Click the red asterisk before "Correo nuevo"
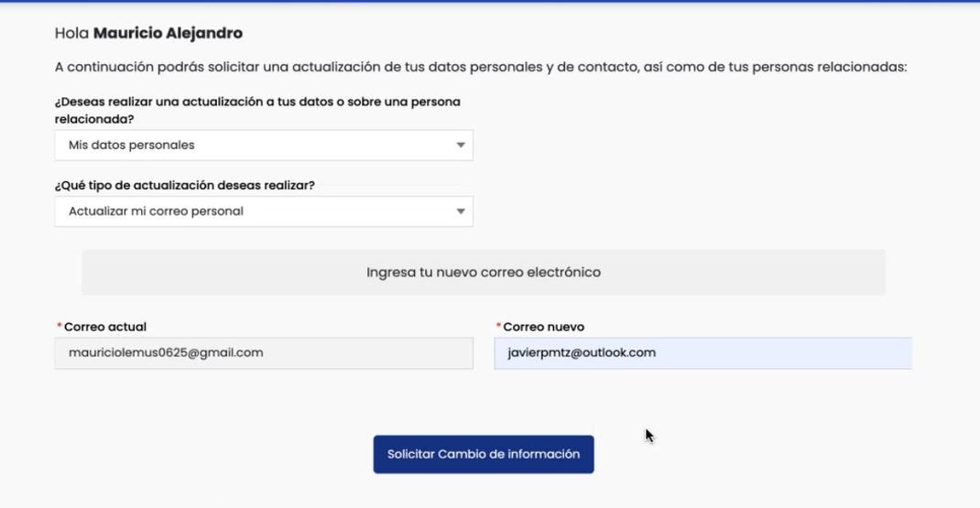Image resolution: width=980 pixels, height=508 pixels. [499, 327]
